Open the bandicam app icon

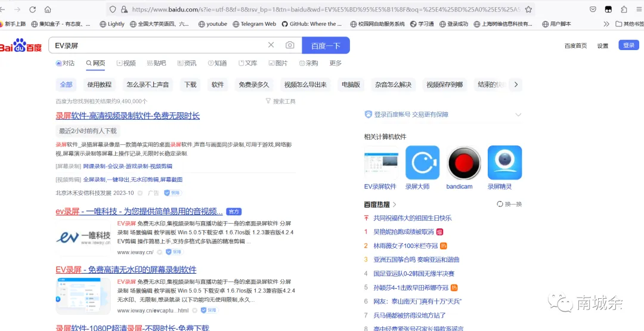[x=463, y=163]
